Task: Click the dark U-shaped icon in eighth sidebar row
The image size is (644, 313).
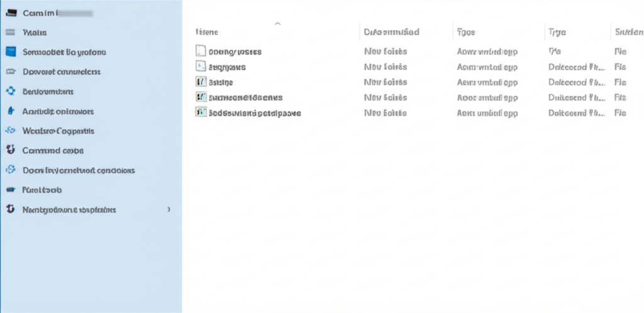Action: pyautogui.click(x=11, y=150)
